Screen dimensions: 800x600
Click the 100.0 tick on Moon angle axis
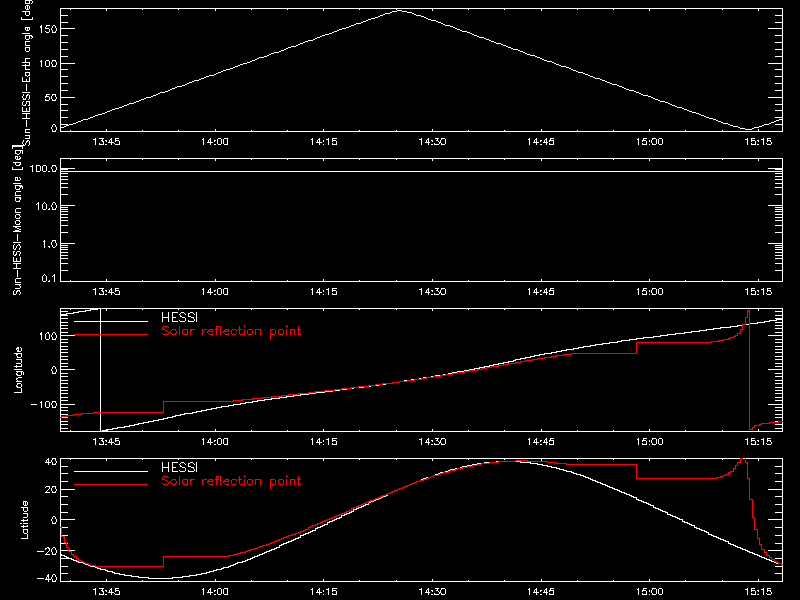pyautogui.click(x=43, y=169)
